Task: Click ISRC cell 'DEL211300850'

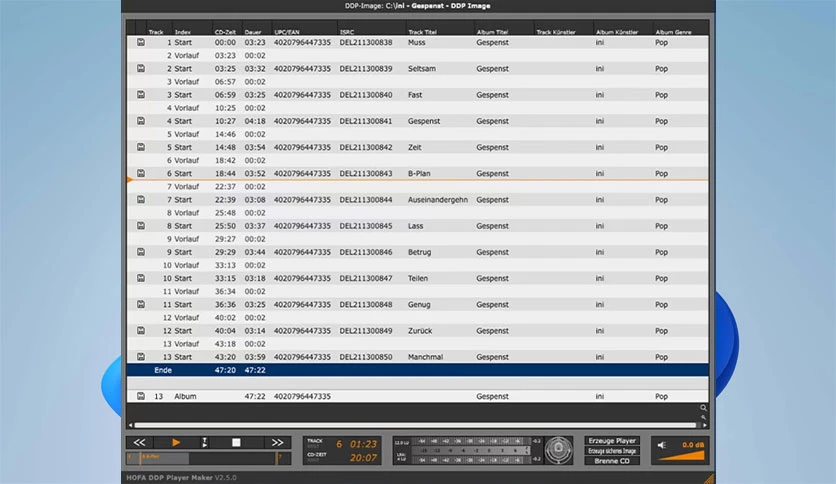Action: (366, 357)
